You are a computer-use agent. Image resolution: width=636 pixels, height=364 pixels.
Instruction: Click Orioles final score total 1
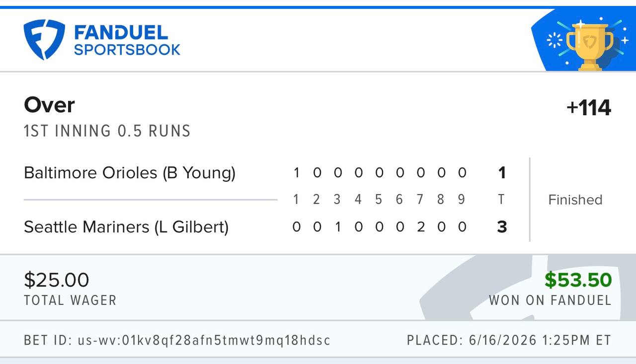[502, 173]
